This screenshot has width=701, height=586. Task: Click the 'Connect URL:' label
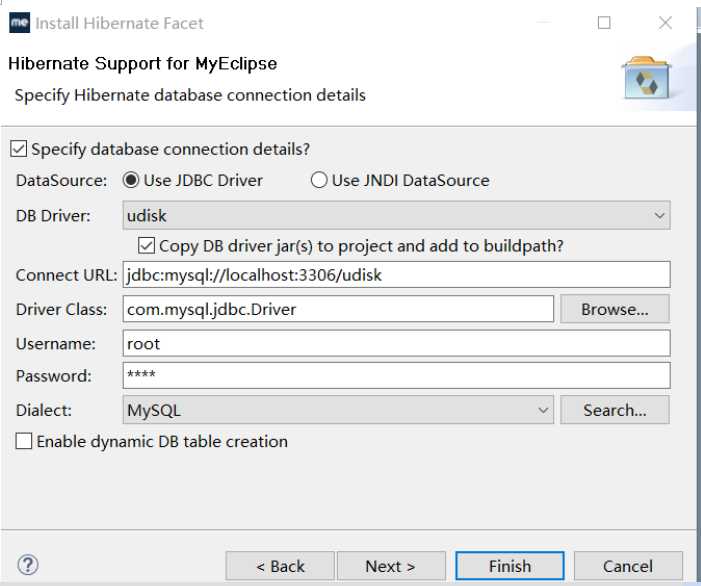click(67, 275)
